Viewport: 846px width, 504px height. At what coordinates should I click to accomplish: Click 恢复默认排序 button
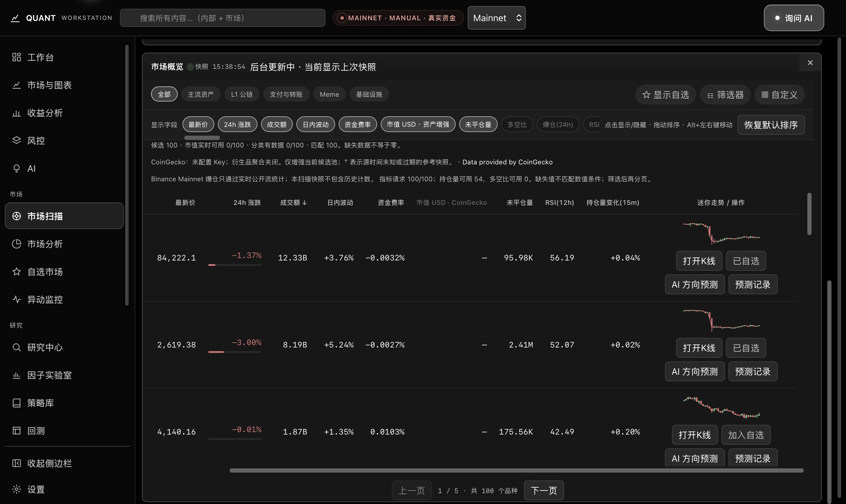(x=771, y=125)
